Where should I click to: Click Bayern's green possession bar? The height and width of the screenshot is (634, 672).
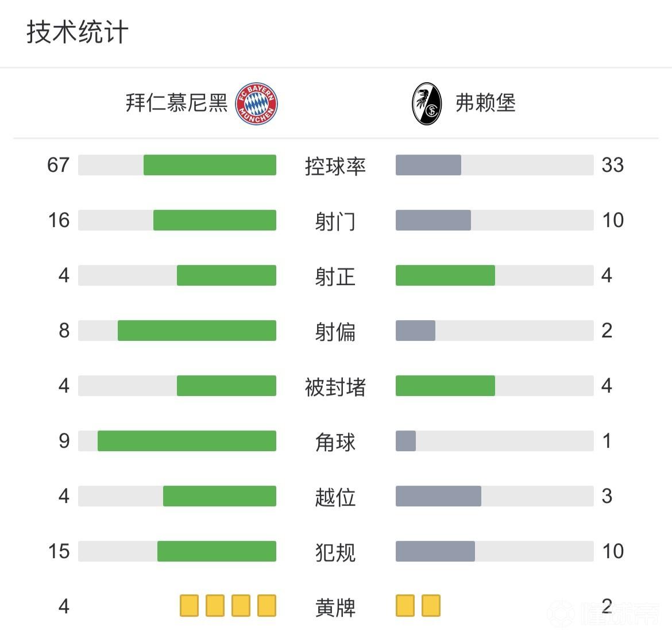pos(210,165)
